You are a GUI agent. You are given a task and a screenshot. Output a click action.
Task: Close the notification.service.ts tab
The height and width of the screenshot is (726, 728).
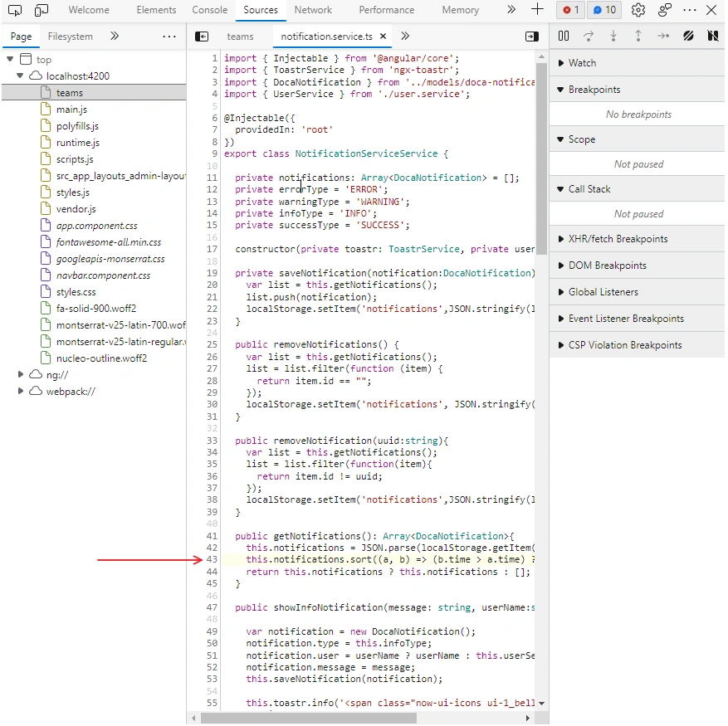[x=383, y=37]
